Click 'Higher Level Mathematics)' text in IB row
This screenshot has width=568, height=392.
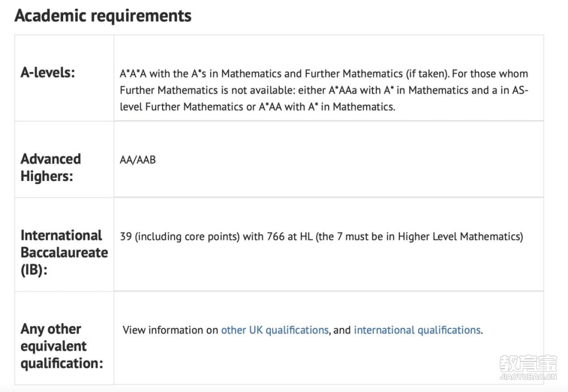[x=460, y=237]
